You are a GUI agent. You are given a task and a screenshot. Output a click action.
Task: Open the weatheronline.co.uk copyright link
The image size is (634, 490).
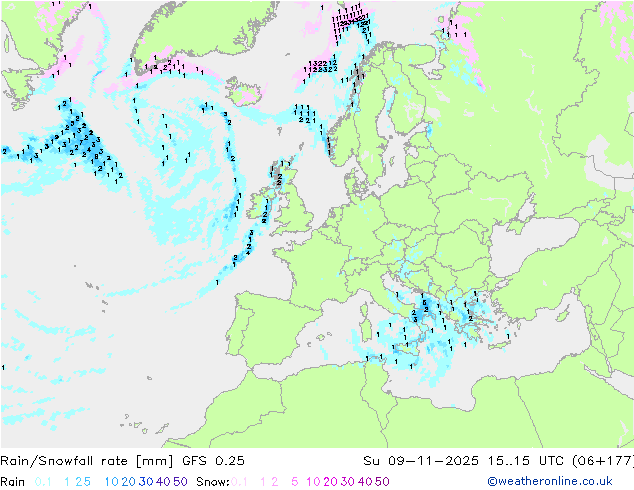549,481
